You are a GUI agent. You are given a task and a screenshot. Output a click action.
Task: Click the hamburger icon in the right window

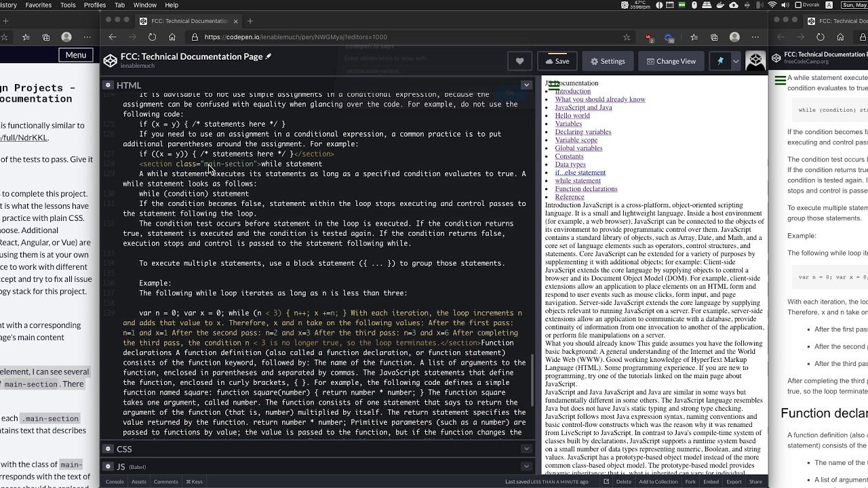click(781, 81)
